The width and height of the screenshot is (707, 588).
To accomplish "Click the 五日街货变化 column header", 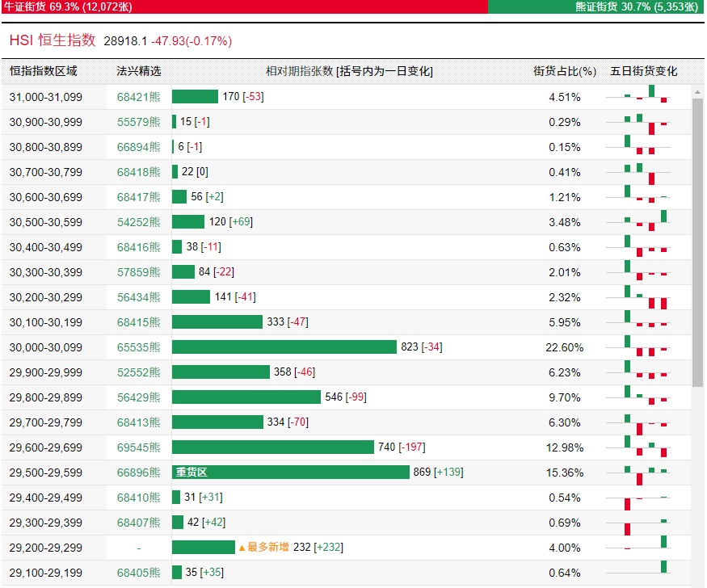I will 643,71.
